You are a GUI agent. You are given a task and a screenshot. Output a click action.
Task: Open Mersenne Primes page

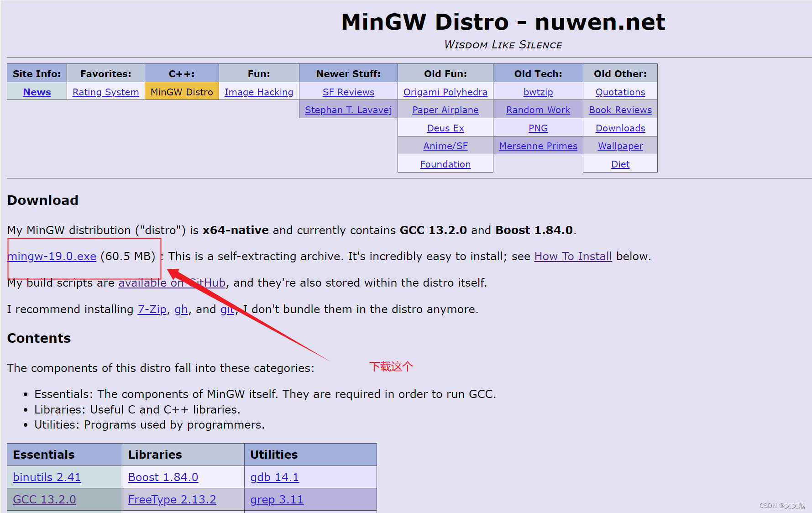pyautogui.click(x=538, y=146)
